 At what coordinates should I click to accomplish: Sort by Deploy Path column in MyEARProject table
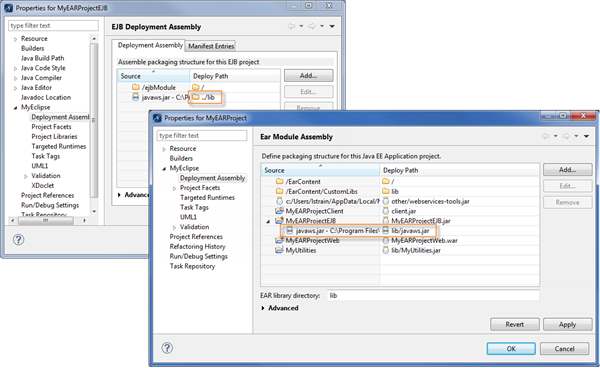click(x=459, y=170)
